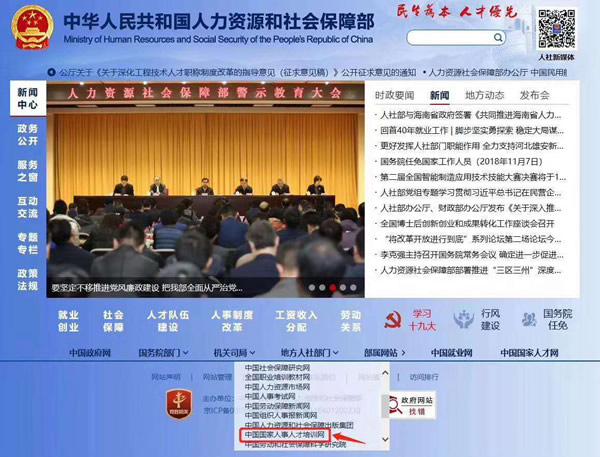The width and height of the screenshot is (600, 457).
Task: Open the 行风建设 icon link
Action: pyautogui.click(x=476, y=320)
